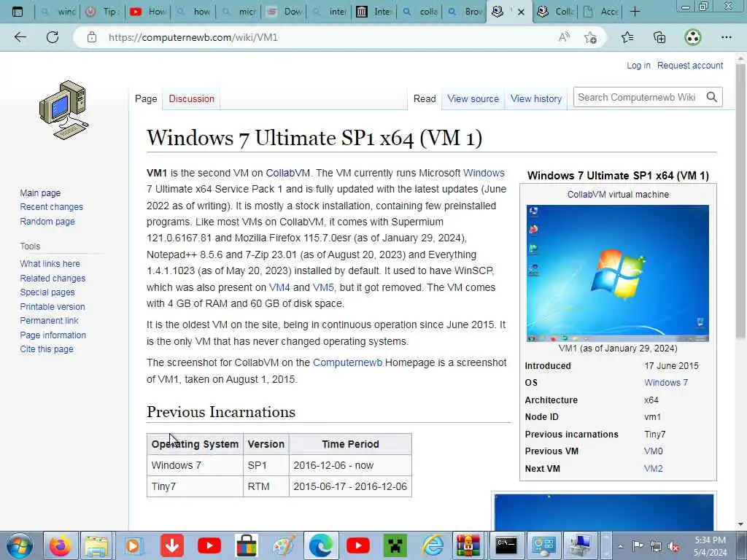Open Printable version link
The image size is (747, 560).
coord(53,307)
